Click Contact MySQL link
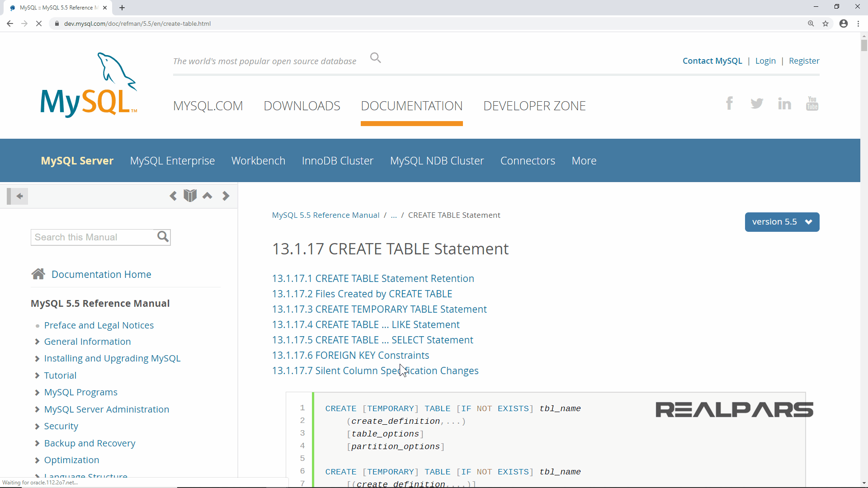The image size is (868, 488). click(712, 61)
